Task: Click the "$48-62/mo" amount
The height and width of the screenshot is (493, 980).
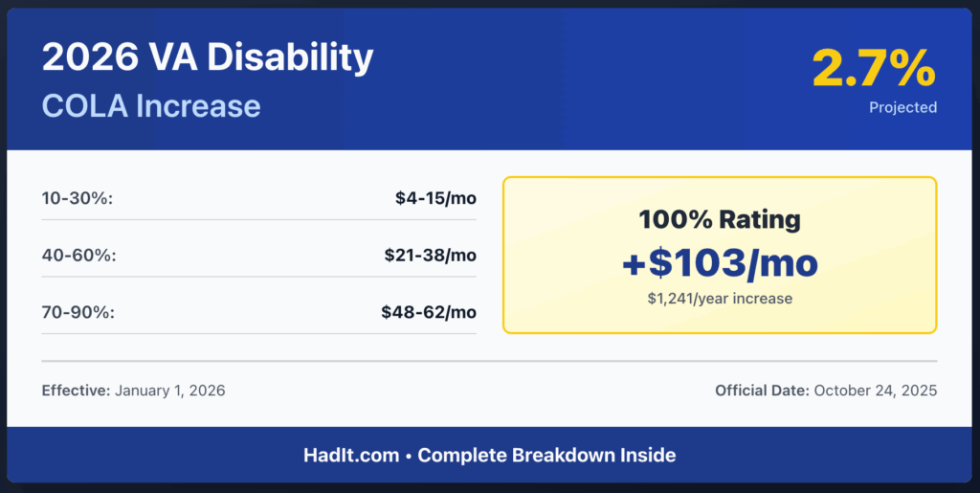Action: point(431,312)
